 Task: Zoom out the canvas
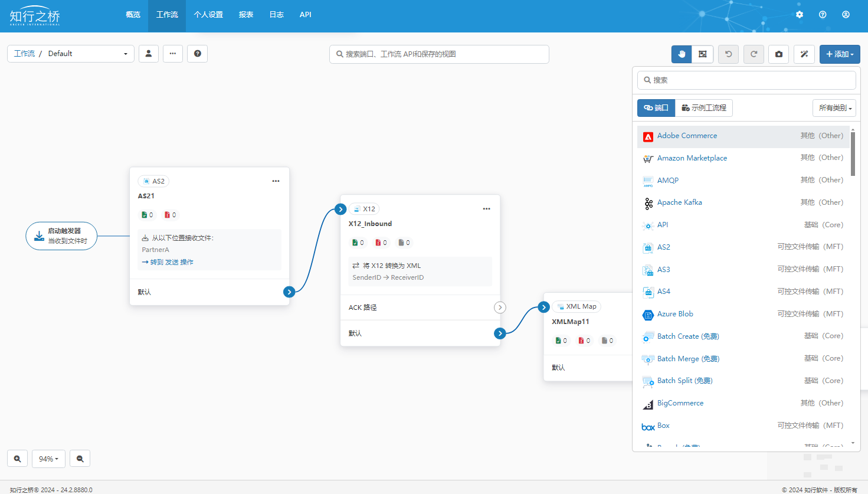pyautogui.click(x=80, y=459)
